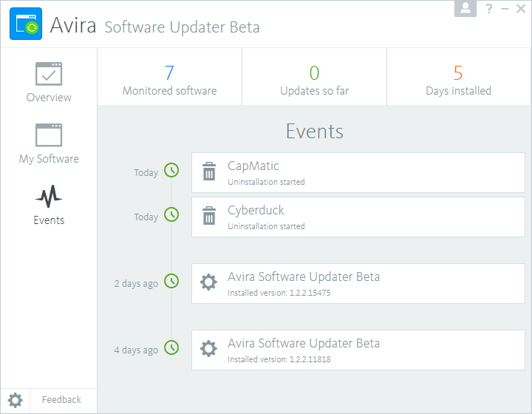Select the Cyberduck uninstallation event
This screenshot has width=532, height=414.
point(358,217)
